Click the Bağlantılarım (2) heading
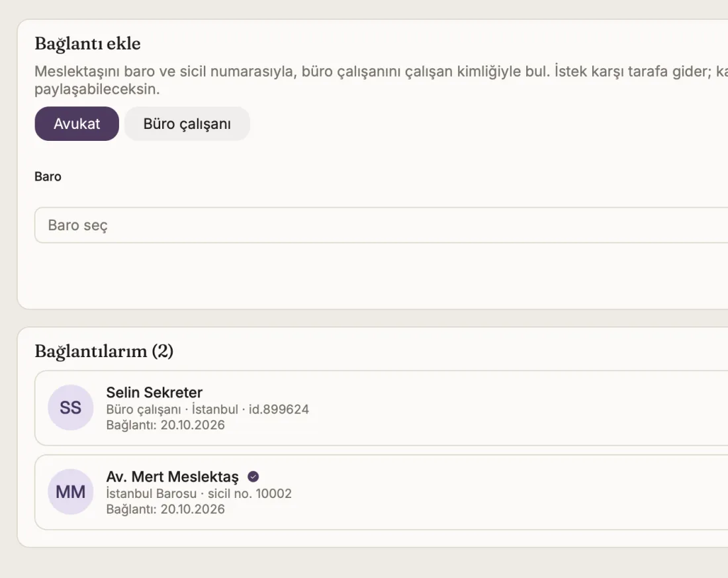This screenshot has height=578, width=728. pyautogui.click(x=104, y=351)
